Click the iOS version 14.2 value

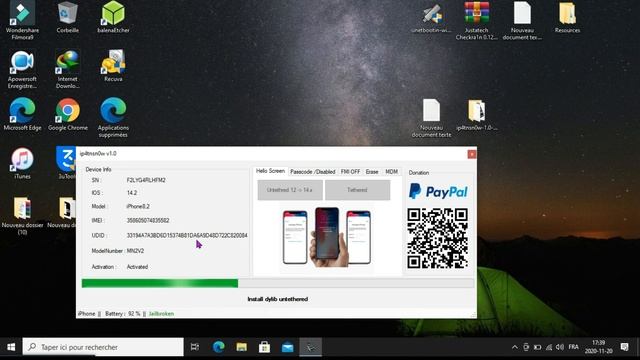[x=132, y=193]
